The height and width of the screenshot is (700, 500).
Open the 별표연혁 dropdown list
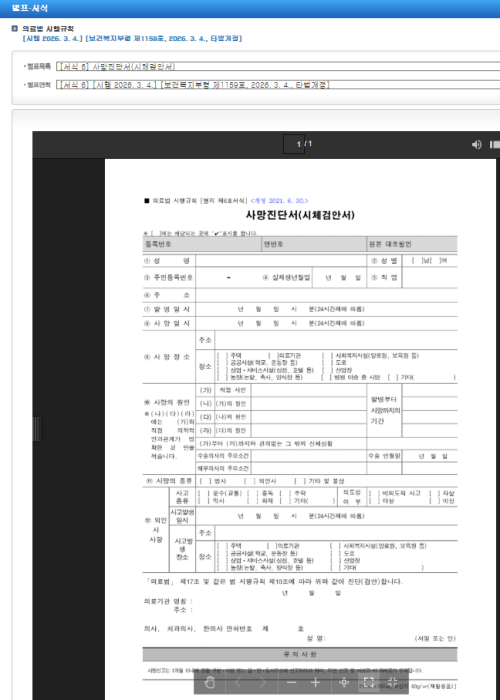(278, 84)
